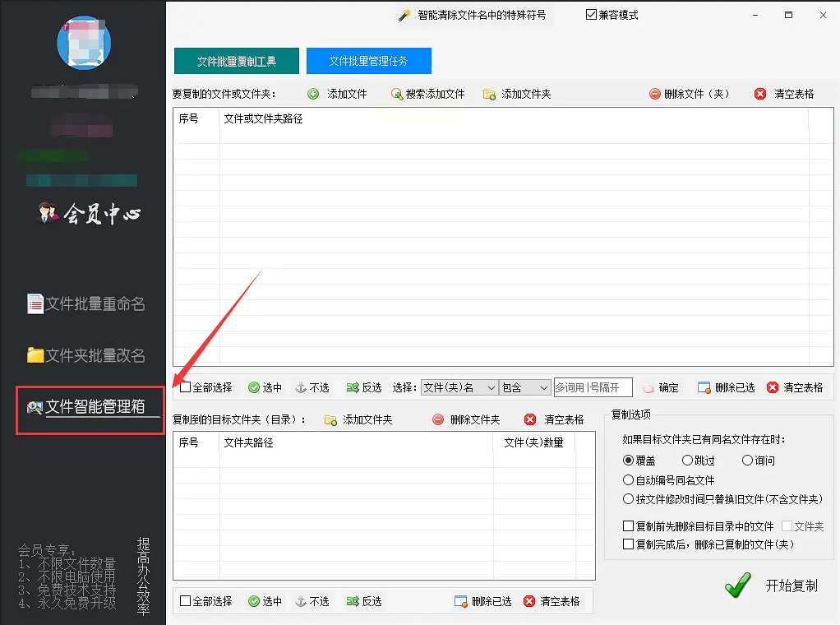
Task: Click the target section clear table red X icon
Action: point(530,419)
